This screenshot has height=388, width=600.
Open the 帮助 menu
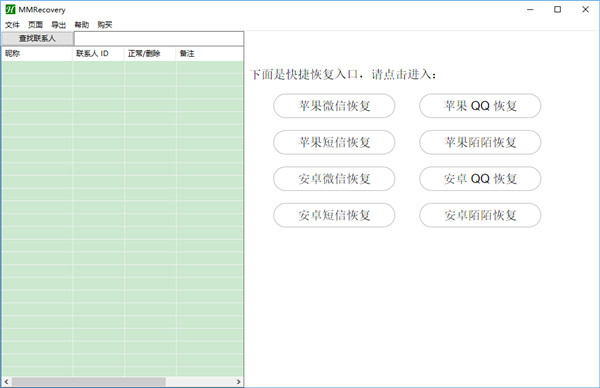point(82,25)
